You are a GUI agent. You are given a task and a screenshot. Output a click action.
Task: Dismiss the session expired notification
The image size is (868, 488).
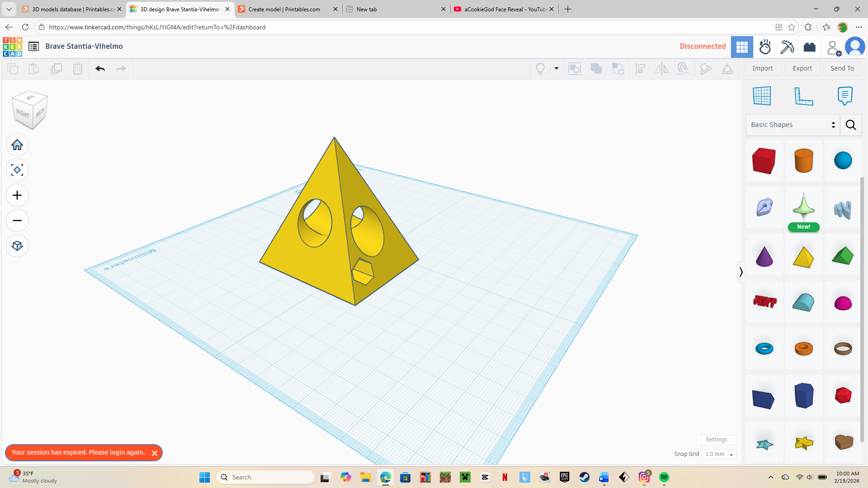pos(154,453)
